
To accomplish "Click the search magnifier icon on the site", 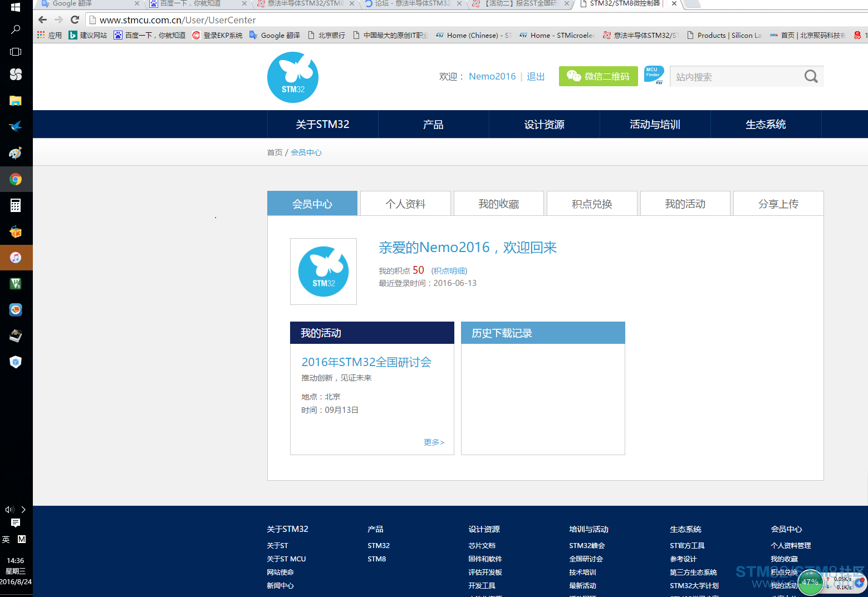I will click(x=811, y=76).
